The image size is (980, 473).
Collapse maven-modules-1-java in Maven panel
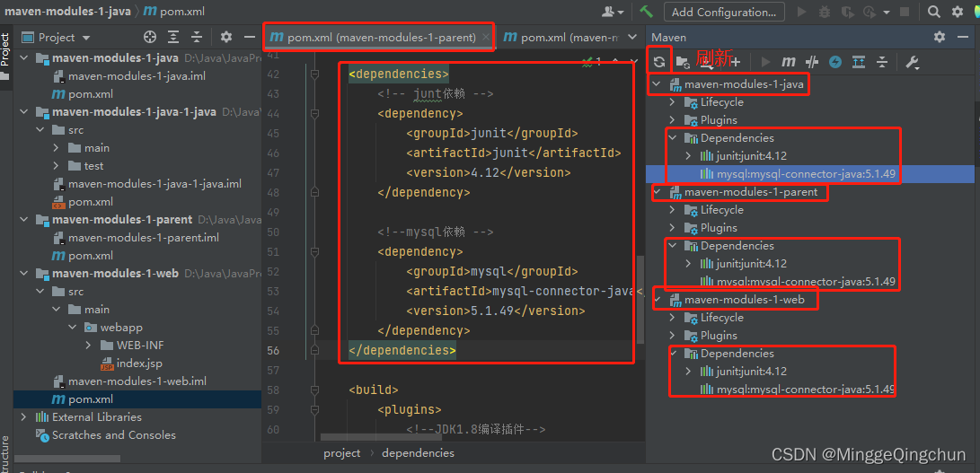656,83
